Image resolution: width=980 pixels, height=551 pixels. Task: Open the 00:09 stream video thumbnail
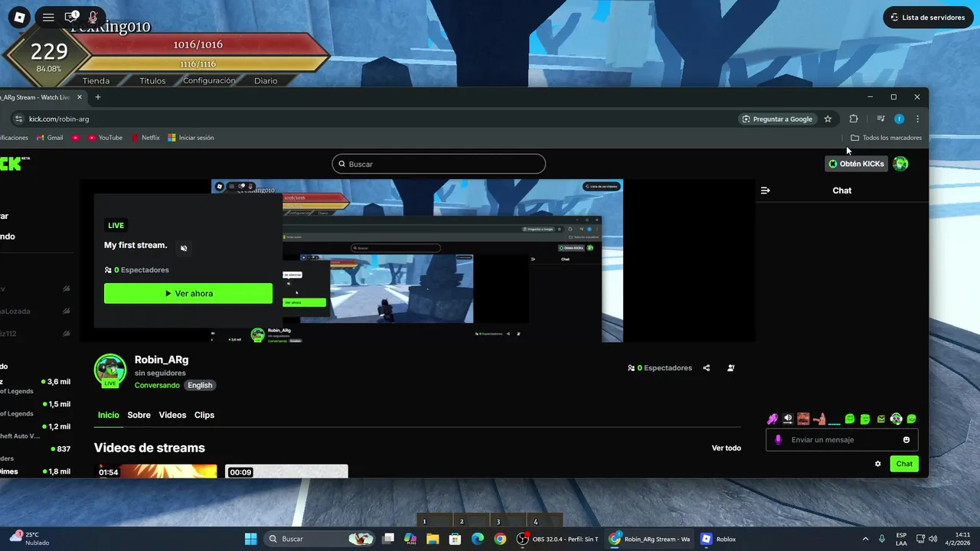pos(286,471)
